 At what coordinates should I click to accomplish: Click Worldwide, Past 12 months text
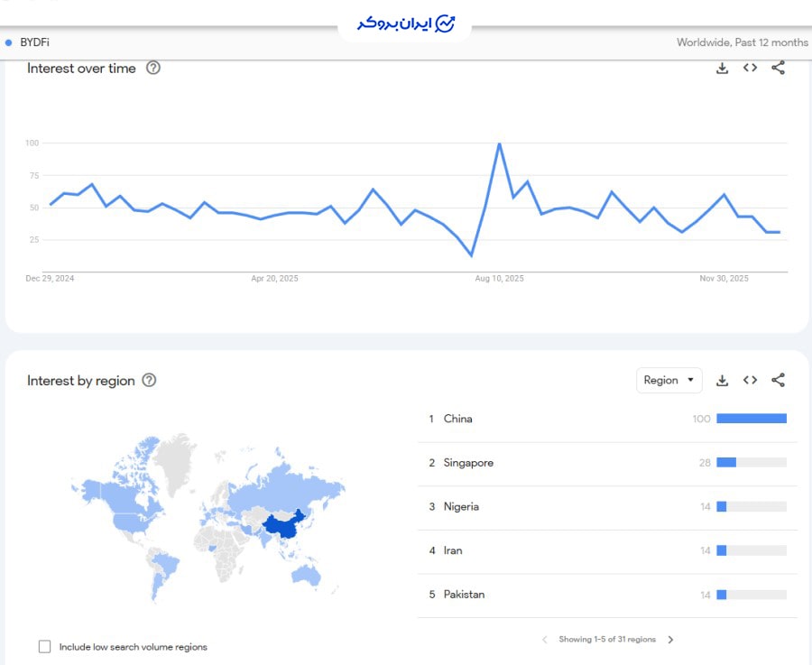[x=743, y=42]
